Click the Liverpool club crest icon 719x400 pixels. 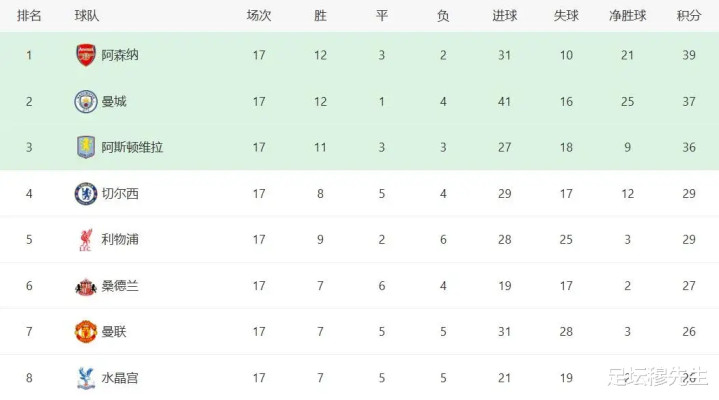[86, 239]
